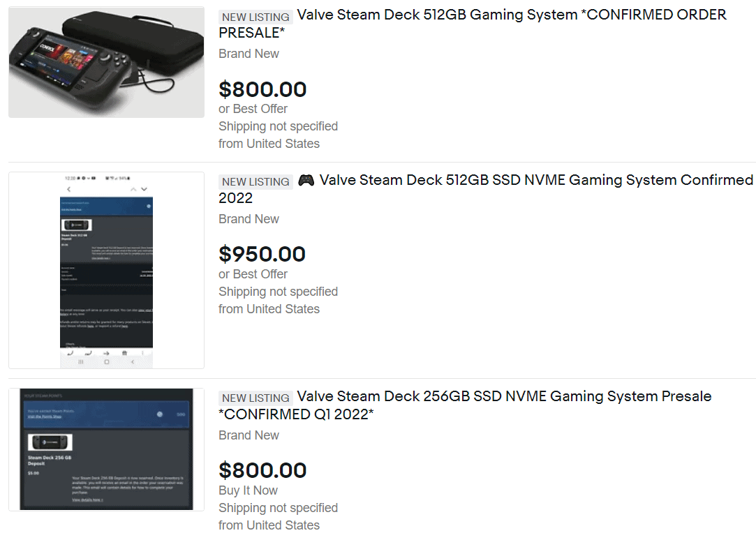Open the Steam Deck 256GB deposit confirmation thumbnail
756x533 pixels.
click(x=105, y=449)
